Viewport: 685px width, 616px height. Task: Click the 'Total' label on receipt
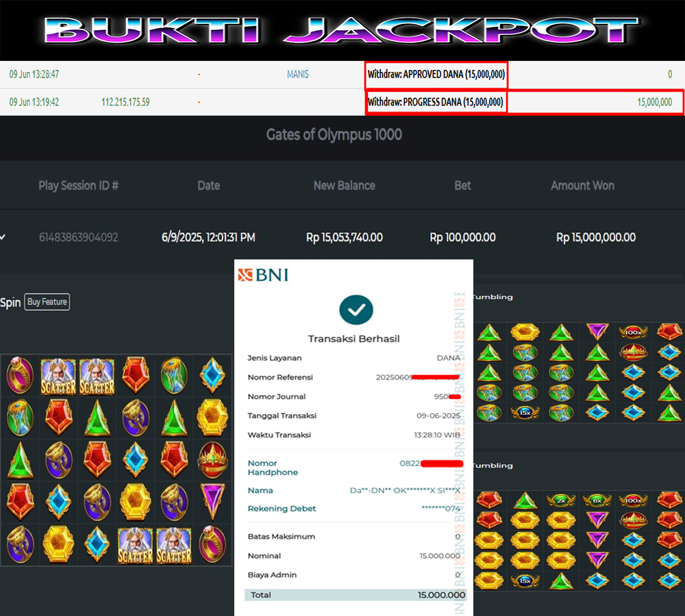coord(260,595)
